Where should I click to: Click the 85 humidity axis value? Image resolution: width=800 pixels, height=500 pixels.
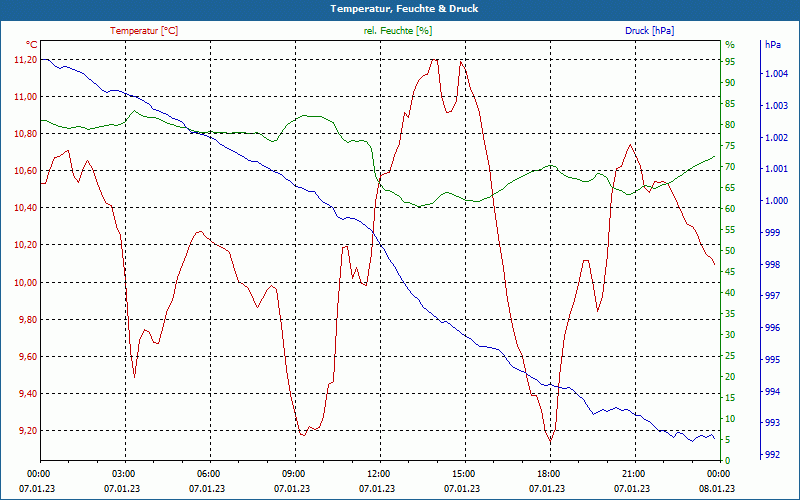(730, 104)
